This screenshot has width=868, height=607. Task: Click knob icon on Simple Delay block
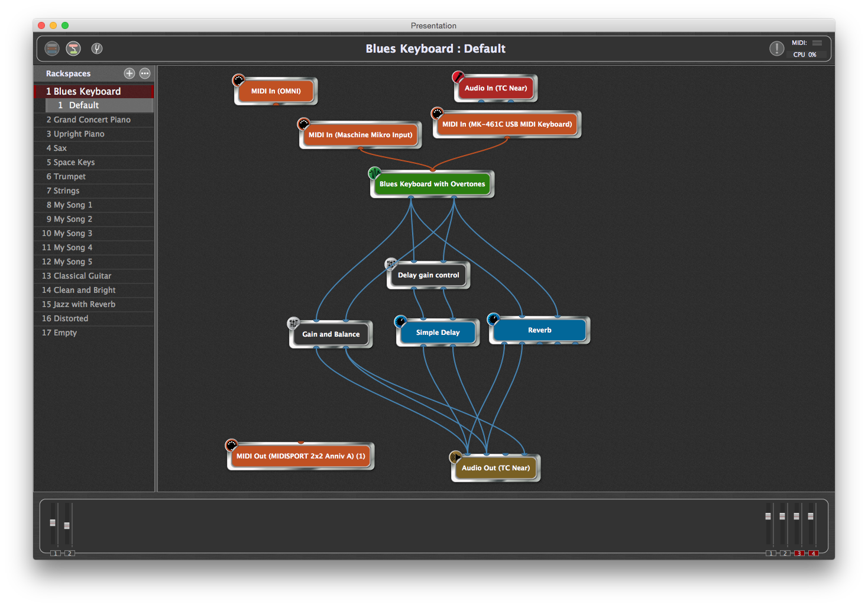click(400, 321)
